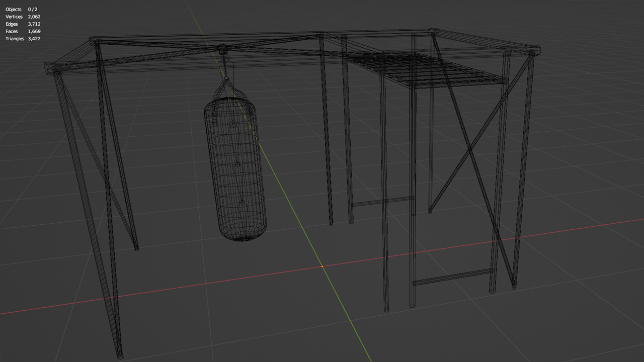Click the Faces 1,669 statistic
Screen dimensions: 644x362
point(23,31)
